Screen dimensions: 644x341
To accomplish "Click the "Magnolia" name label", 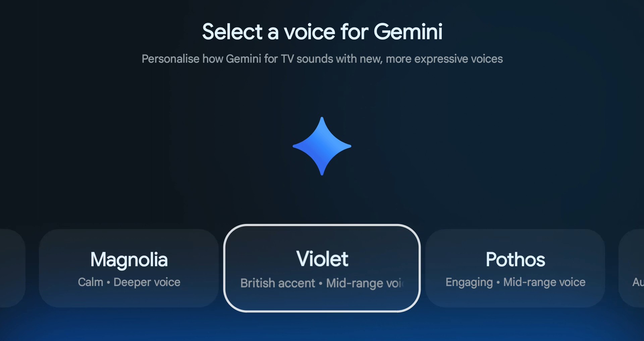I will click(x=129, y=260).
